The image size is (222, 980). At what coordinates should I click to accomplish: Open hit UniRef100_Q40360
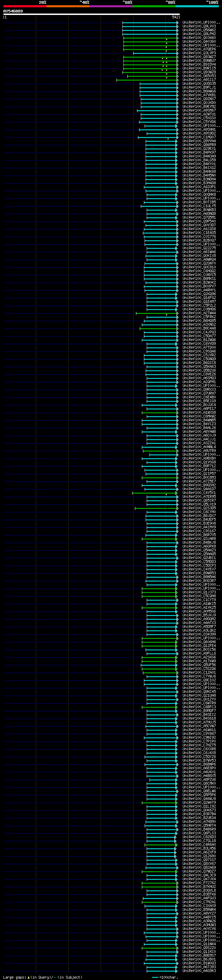(199, 41)
